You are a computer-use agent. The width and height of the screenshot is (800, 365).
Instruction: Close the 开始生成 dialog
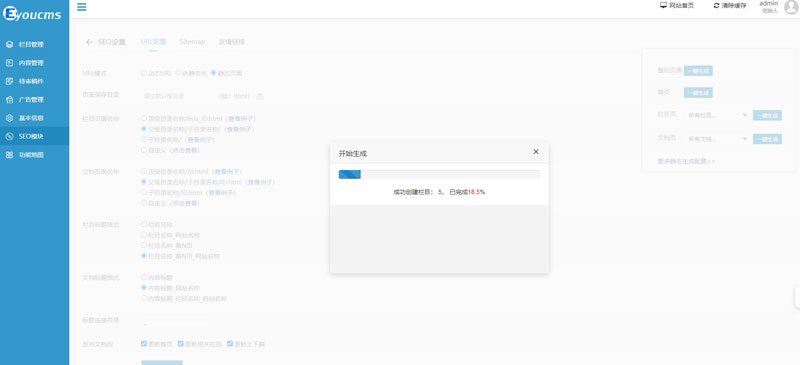pos(536,152)
